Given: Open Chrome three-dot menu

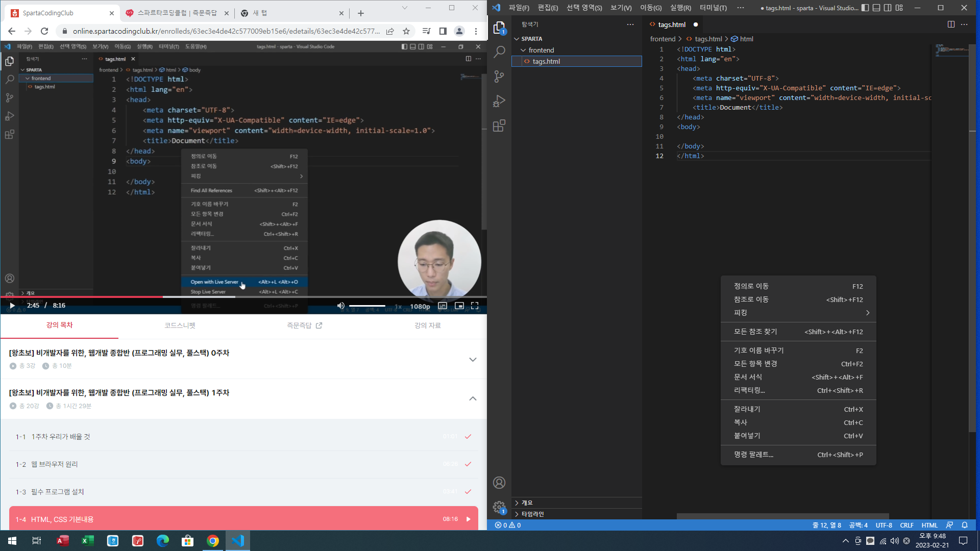Looking at the screenshot, I should click(x=476, y=31).
